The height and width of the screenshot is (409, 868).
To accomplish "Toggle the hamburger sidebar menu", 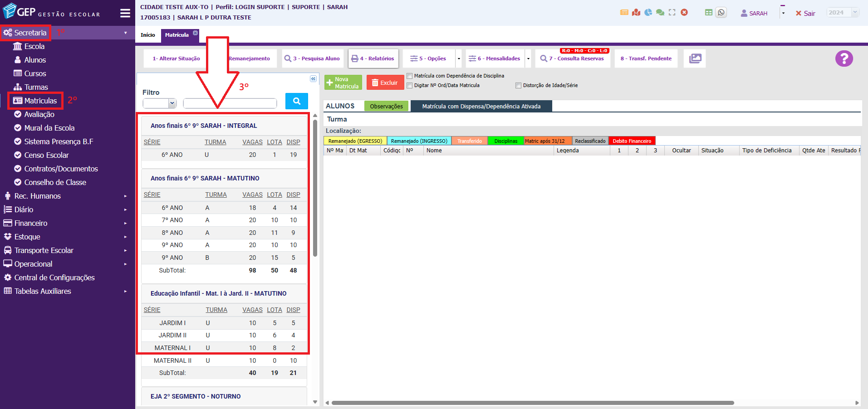I will pos(125,13).
